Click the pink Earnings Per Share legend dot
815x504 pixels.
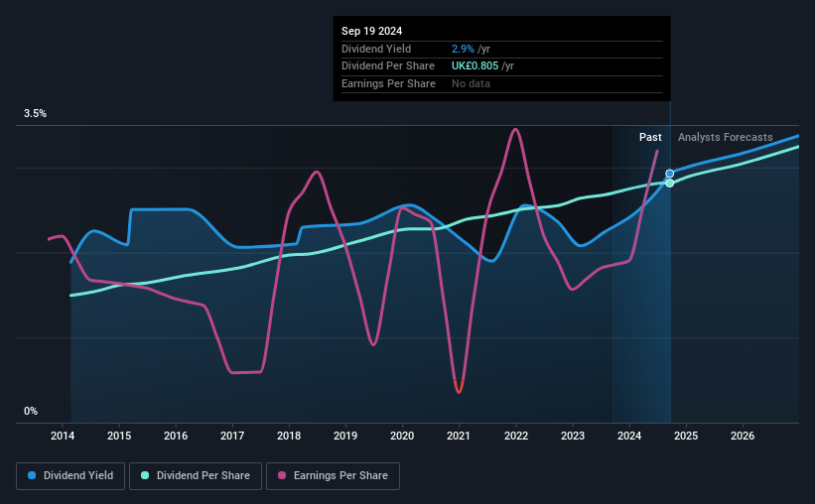coord(282,475)
